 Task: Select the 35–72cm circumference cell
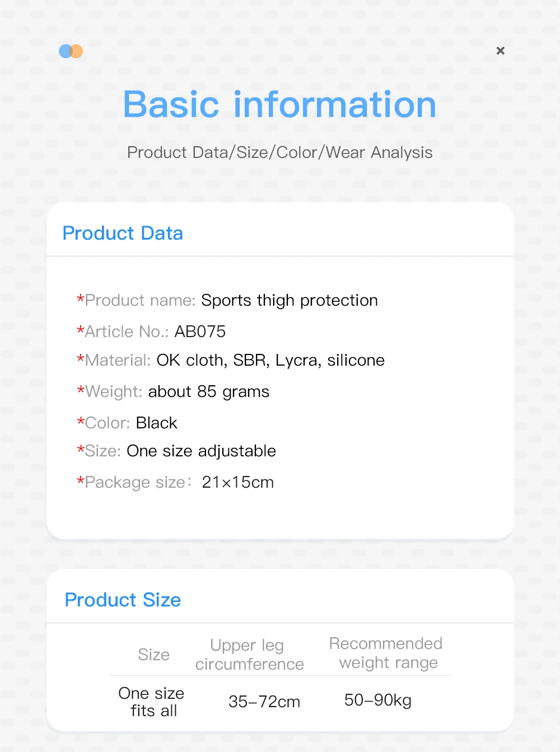[264, 702]
